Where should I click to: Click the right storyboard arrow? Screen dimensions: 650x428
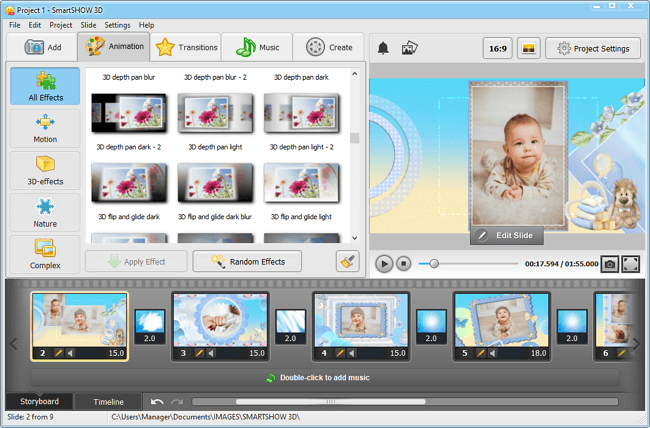click(x=636, y=344)
